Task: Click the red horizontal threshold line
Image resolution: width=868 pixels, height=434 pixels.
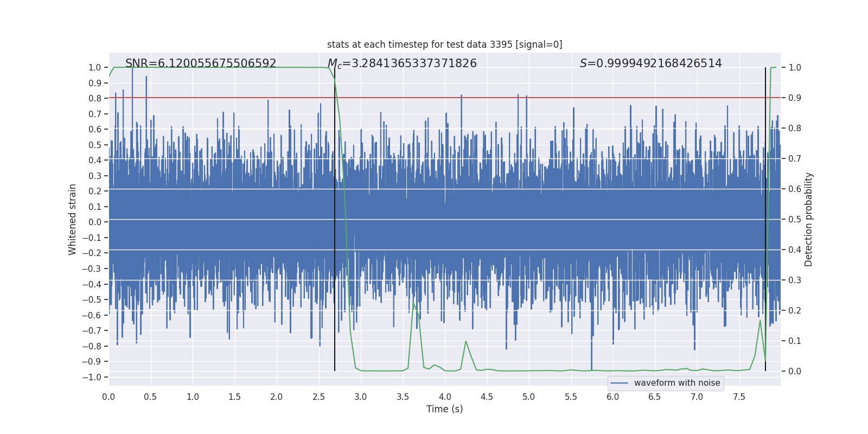Action: tap(444, 98)
